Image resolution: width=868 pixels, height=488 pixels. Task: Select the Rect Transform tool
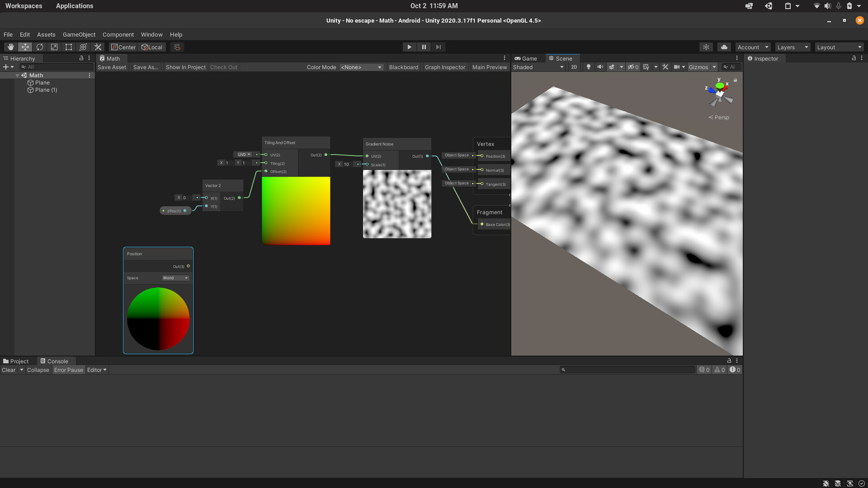pyautogui.click(x=69, y=47)
